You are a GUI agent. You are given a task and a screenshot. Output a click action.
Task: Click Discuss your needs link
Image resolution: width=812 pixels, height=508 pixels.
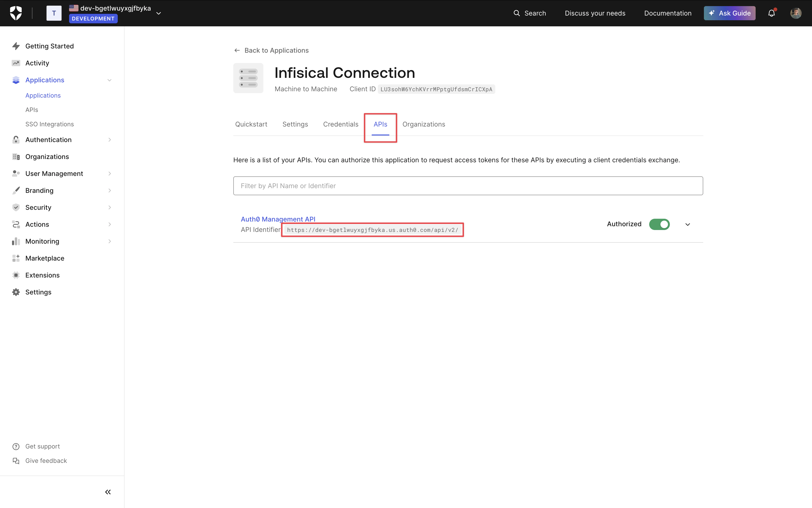click(x=595, y=13)
